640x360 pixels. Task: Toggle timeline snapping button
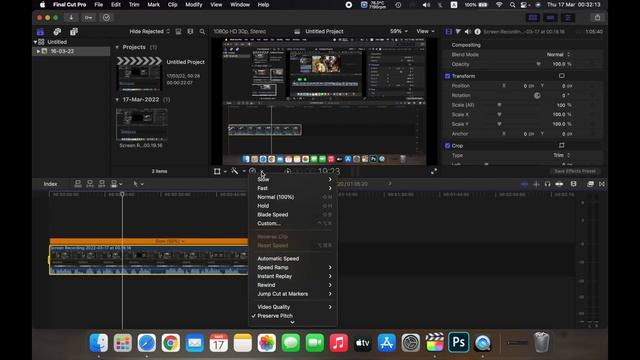pos(559,184)
